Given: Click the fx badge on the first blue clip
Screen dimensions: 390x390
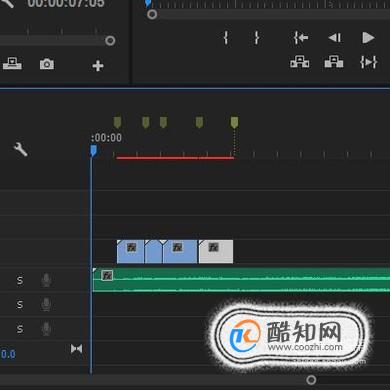Looking at the screenshot, I should pyautogui.click(x=131, y=247).
